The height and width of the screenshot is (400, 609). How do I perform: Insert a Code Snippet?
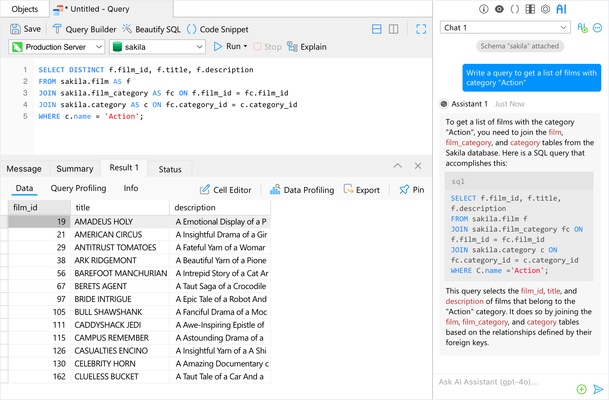tap(217, 29)
